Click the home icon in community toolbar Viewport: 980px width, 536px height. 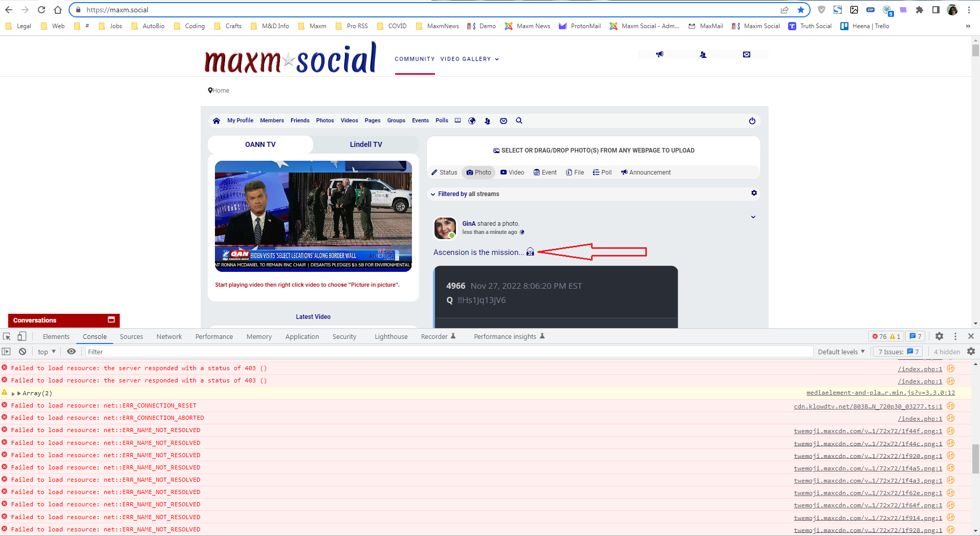(216, 121)
